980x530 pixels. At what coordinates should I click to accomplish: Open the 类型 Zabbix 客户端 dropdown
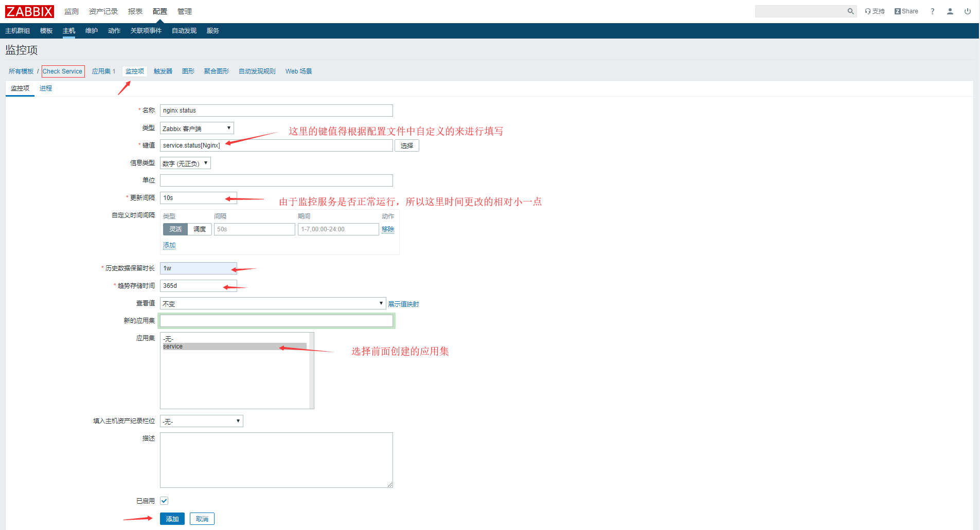(197, 129)
